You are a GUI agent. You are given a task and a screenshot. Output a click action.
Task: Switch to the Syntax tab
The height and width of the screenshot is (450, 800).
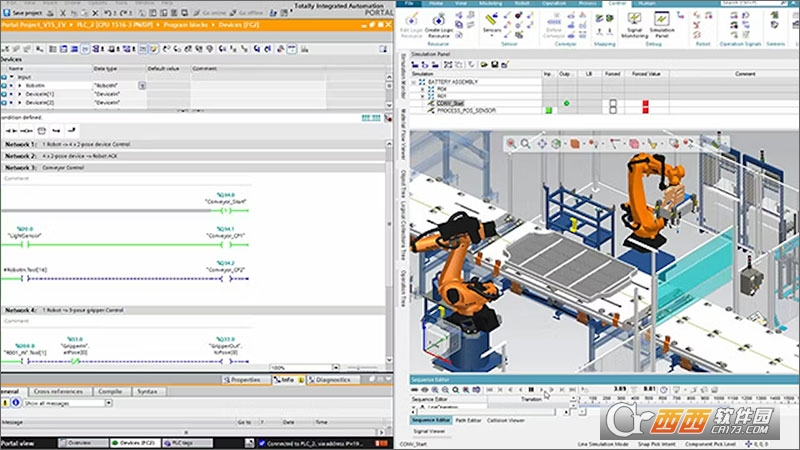click(147, 391)
